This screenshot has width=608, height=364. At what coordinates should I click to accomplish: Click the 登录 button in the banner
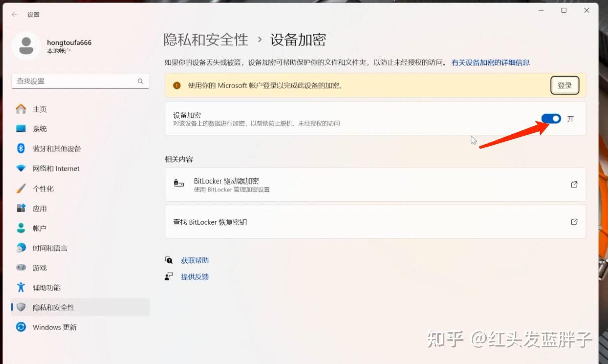tap(565, 85)
